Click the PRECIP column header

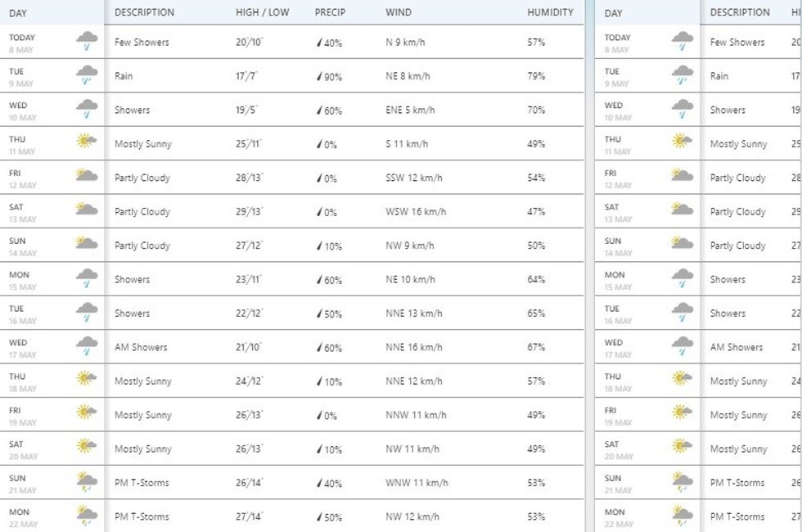[x=330, y=12]
